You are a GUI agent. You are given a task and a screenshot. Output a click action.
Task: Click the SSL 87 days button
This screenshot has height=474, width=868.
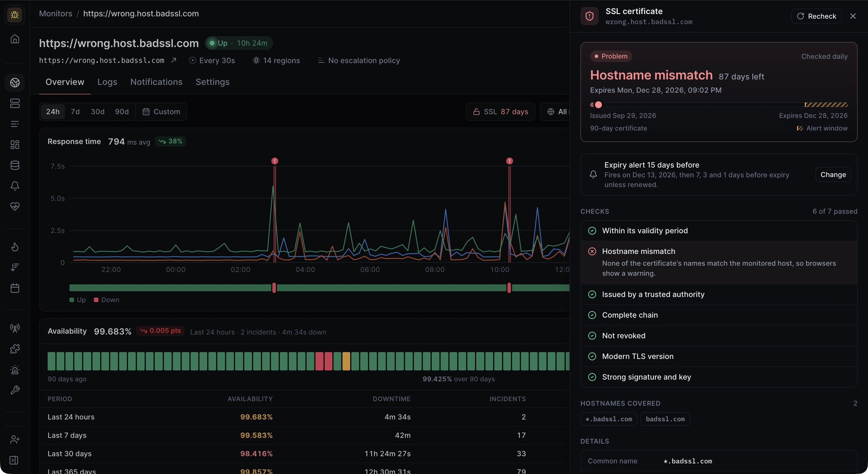point(500,112)
